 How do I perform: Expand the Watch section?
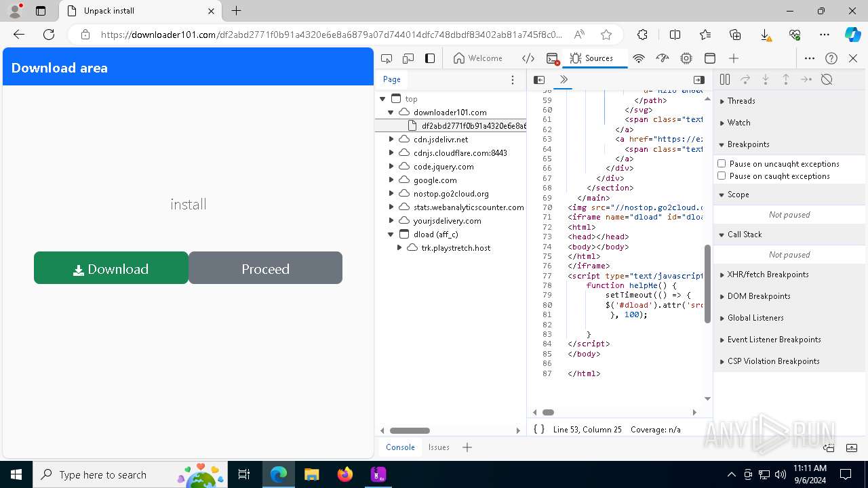[789, 123]
